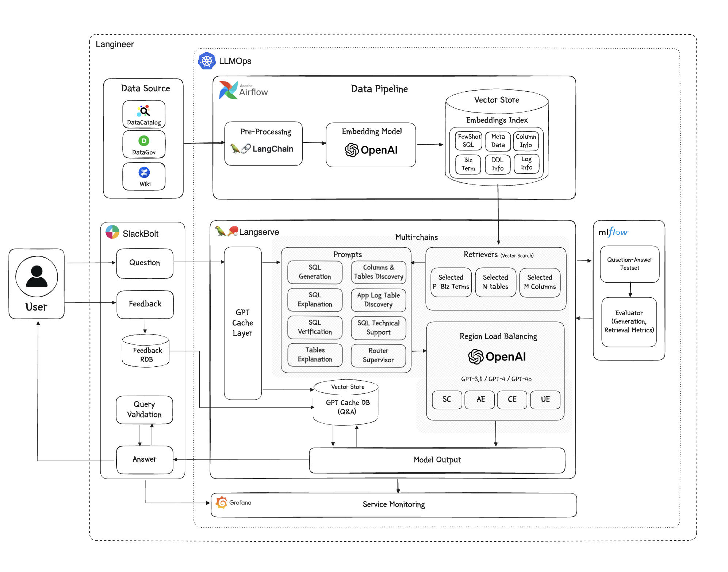The image size is (728, 572).
Task: Click OpenAI logo in Embedding Model box
Action: pyautogui.click(x=352, y=150)
